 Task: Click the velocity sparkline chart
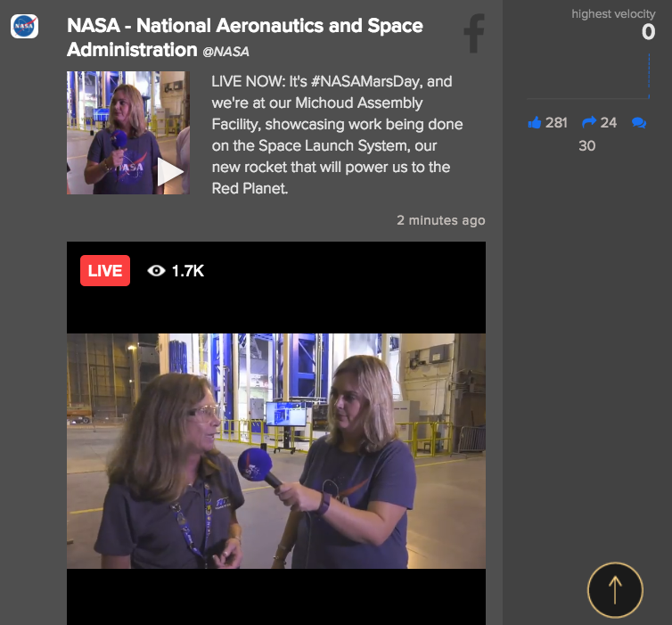coord(588,77)
